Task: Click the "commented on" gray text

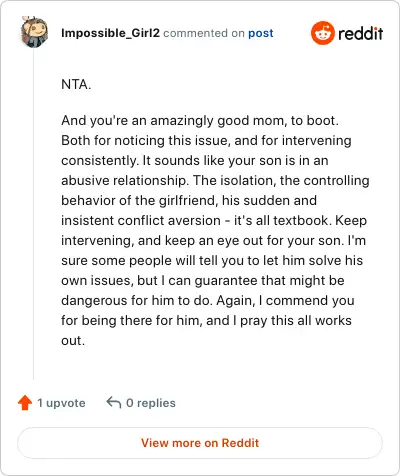Action: (x=204, y=33)
